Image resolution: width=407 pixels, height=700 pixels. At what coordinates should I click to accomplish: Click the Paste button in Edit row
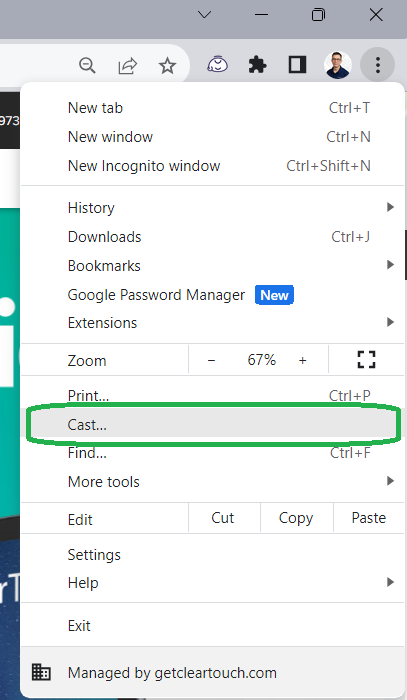coord(369,518)
